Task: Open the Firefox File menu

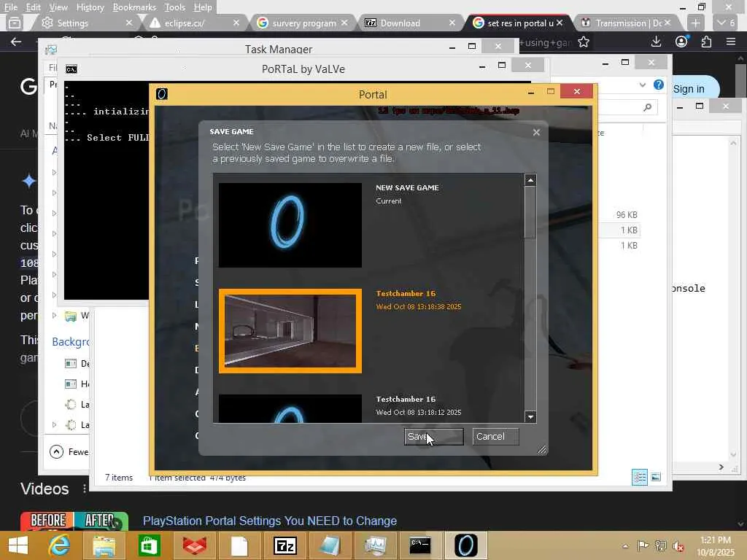Action: [x=10, y=7]
